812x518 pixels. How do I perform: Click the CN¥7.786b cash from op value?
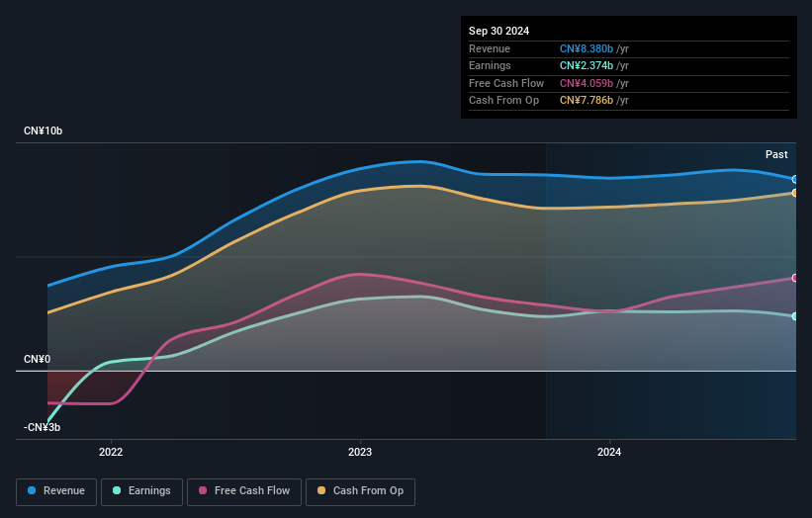(586, 101)
